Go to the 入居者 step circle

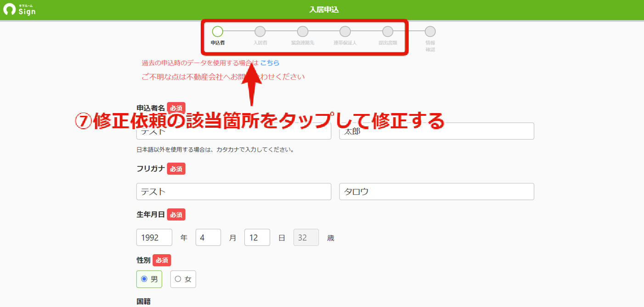point(260,31)
